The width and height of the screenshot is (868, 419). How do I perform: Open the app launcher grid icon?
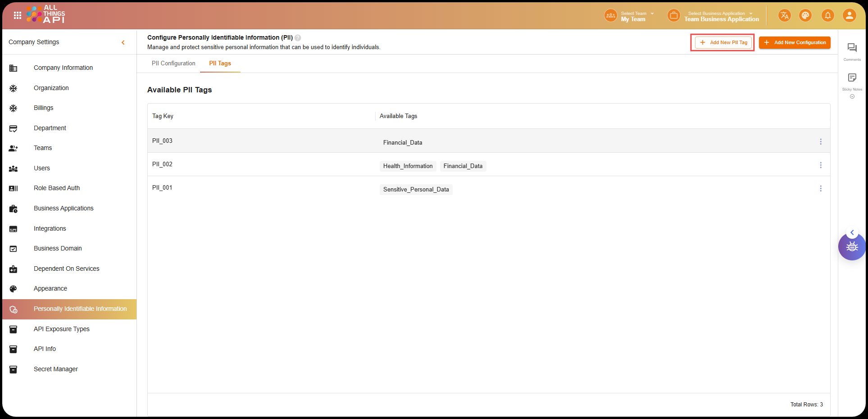point(18,15)
